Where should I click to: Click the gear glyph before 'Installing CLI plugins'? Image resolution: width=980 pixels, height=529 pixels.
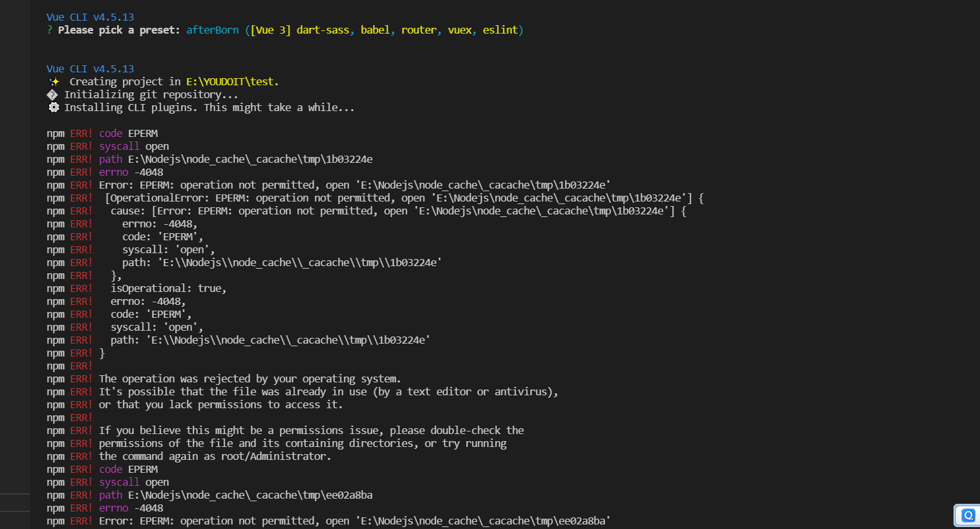[54, 107]
